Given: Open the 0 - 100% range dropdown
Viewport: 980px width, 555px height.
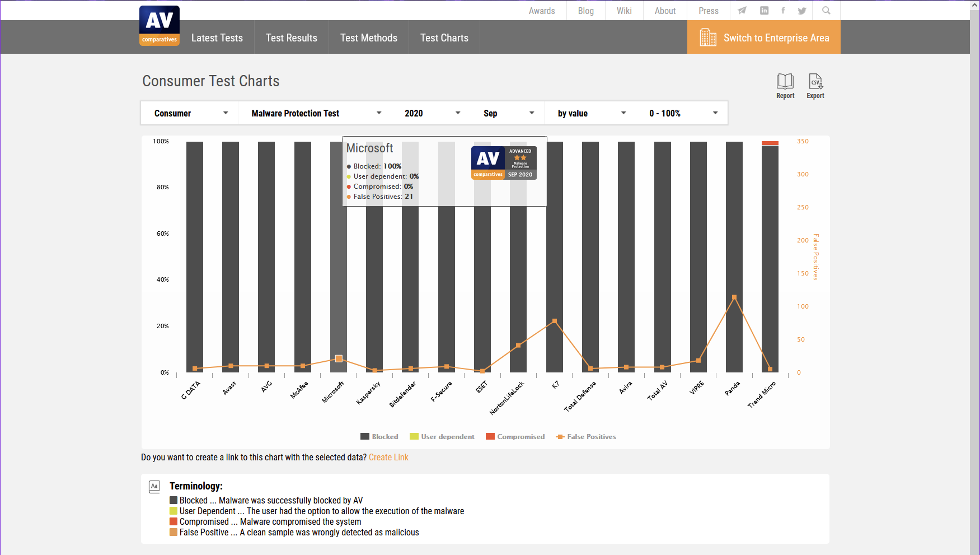Looking at the screenshot, I should point(683,113).
